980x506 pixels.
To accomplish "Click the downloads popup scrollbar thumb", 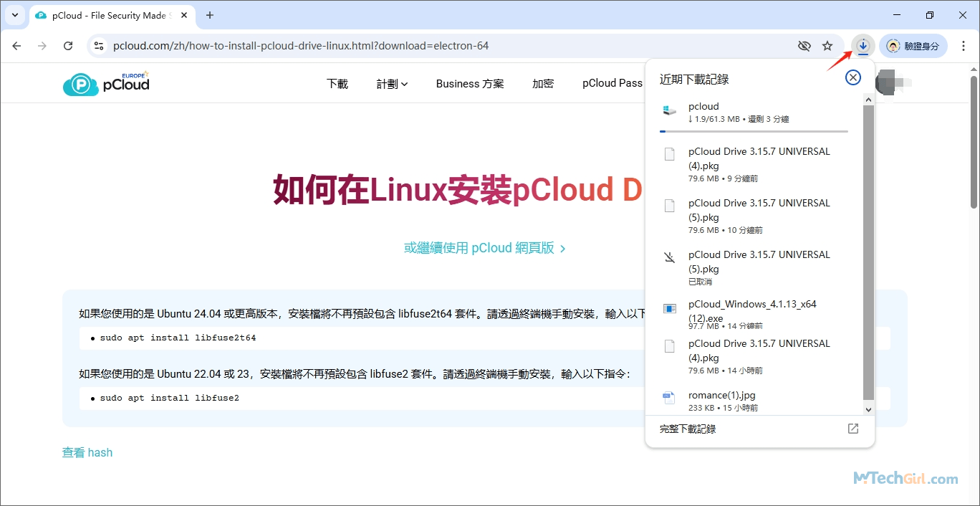I will click(869, 252).
